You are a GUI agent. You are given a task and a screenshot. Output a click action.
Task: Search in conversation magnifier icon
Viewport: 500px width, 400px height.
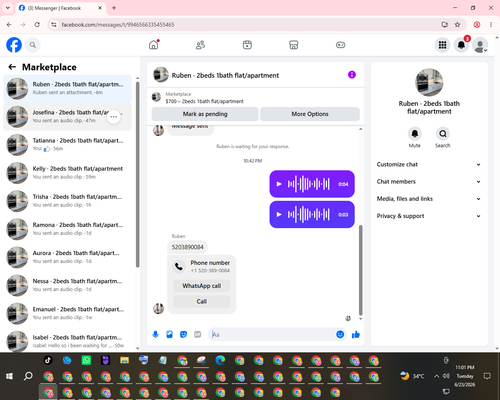(x=443, y=134)
